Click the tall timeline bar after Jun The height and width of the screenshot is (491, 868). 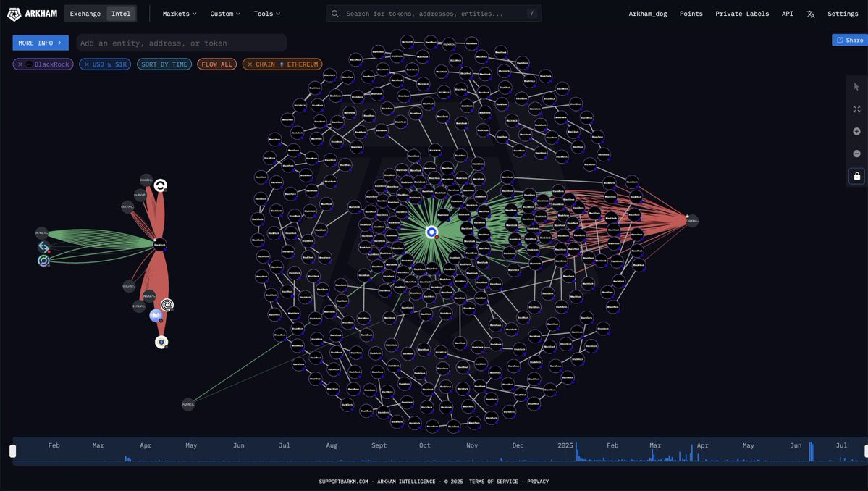pyautogui.click(x=811, y=452)
